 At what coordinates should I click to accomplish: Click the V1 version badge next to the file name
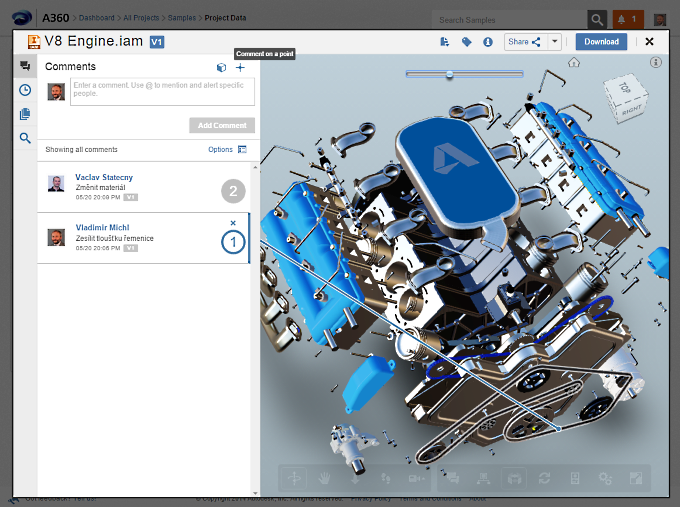pyautogui.click(x=157, y=42)
